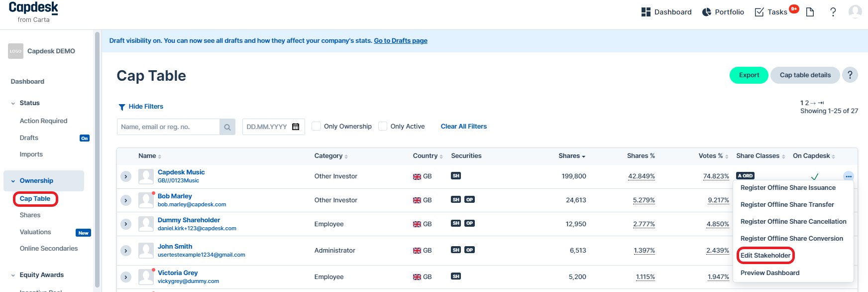Click the OP badge for Dummy Shareholder
Image resolution: width=868 pixels, height=292 pixels.
469,223
